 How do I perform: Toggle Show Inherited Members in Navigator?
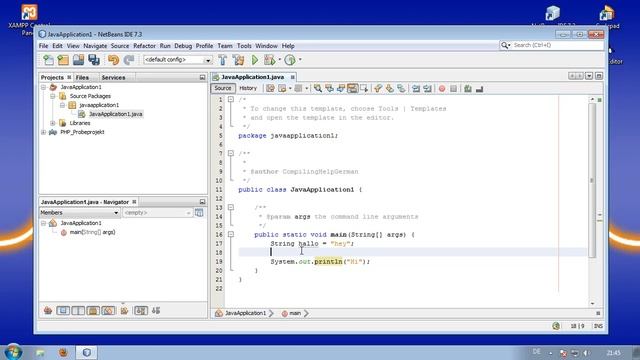click(x=48, y=311)
